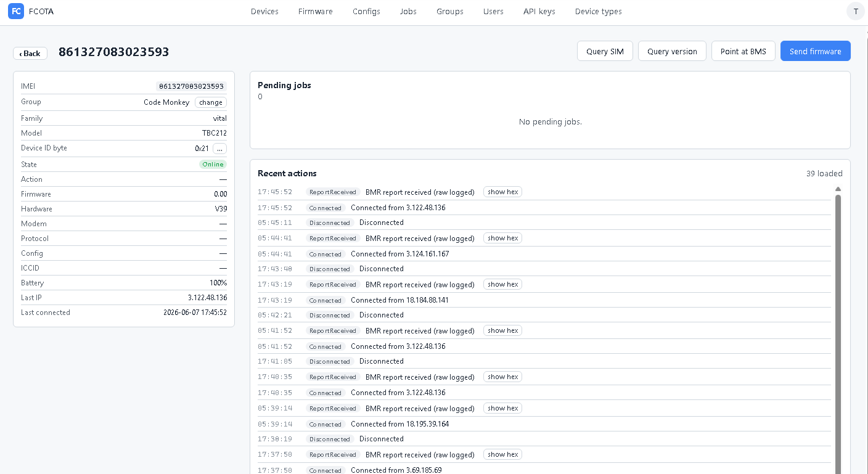Image resolution: width=868 pixels, height=474 pixels.
Task: Click Query version button
Action: [x=672, y=51]
